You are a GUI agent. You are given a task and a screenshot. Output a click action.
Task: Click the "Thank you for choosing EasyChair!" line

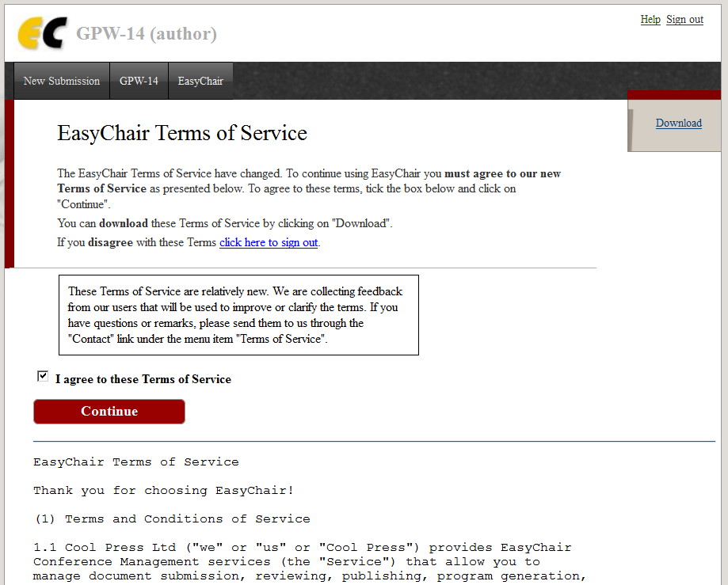[x=163, y=491]
